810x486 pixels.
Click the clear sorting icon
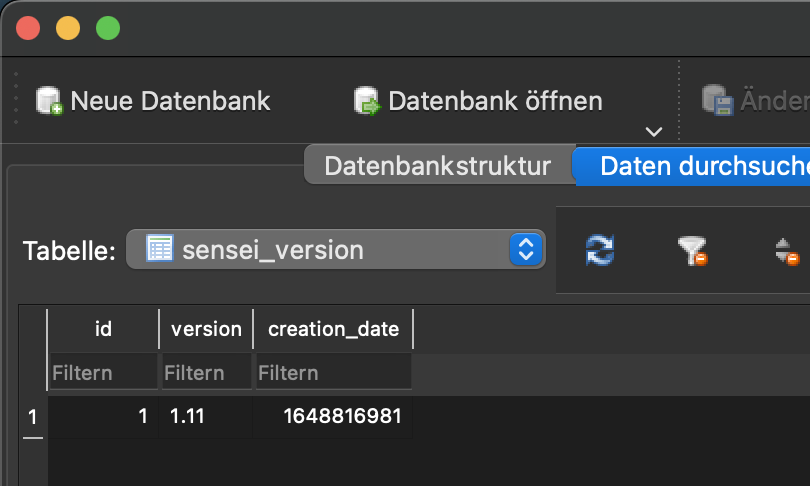point(786,251)
